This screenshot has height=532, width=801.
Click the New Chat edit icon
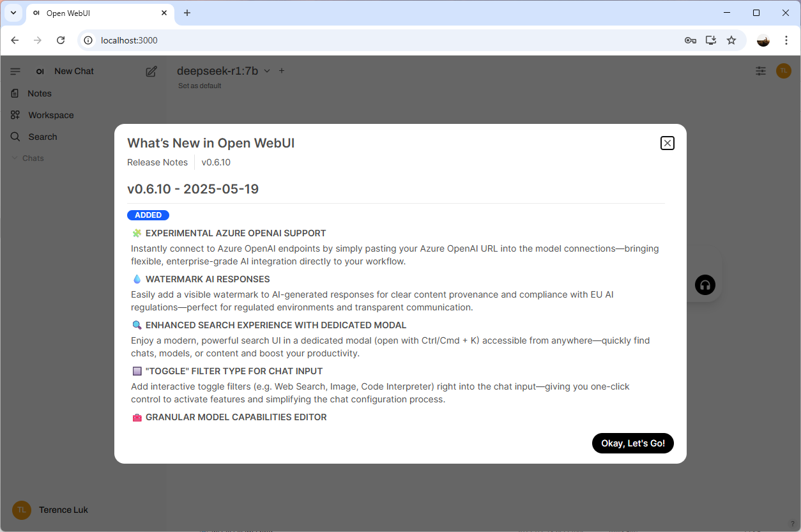[x=151, y=72]
